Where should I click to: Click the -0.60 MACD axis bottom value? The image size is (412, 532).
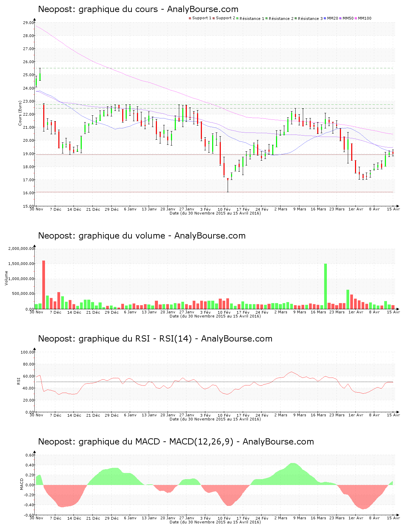(x=29, y=515)
